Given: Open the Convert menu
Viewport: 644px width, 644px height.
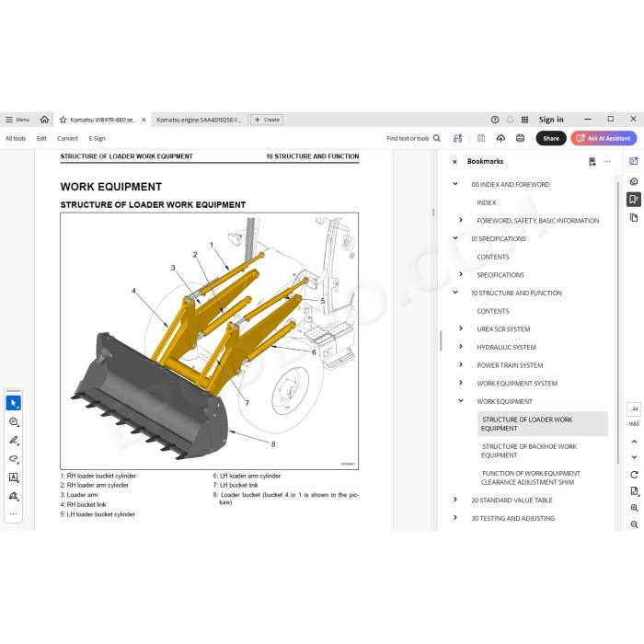Looking at the screenshot, I should coord(68,138).
